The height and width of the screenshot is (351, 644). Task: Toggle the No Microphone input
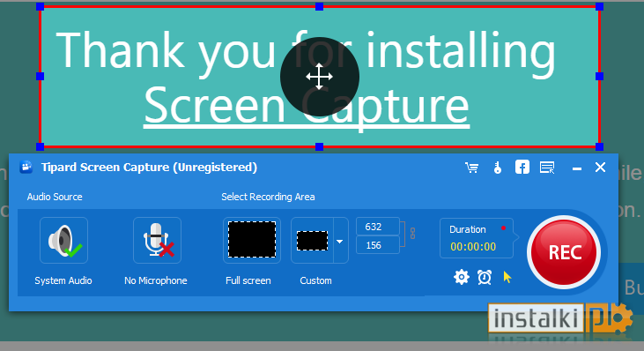tap(157, 241)
